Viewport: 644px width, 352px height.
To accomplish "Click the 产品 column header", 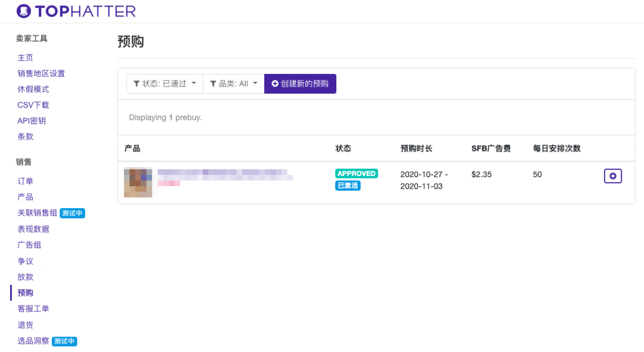I will point(132,149).
